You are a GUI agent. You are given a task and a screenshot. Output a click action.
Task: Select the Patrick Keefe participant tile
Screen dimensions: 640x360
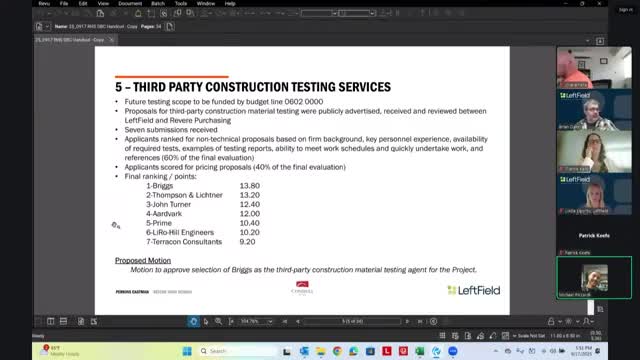tap(594, 236)
